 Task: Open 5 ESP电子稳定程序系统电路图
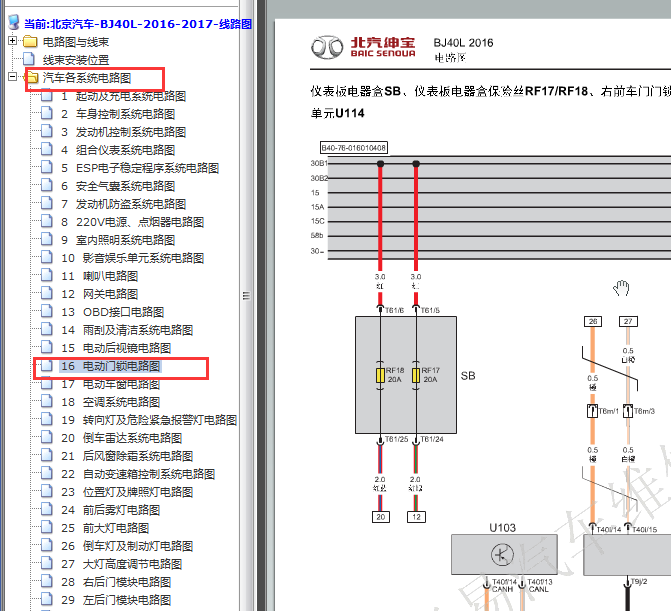(140, 168)
